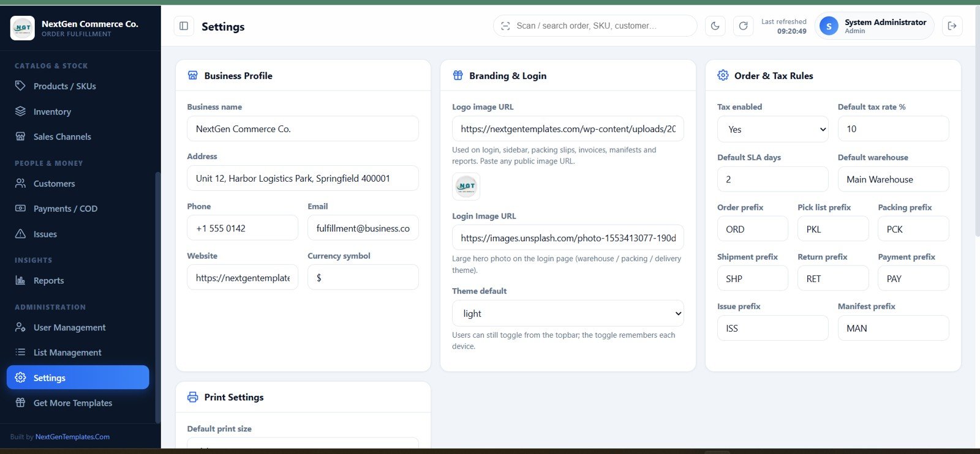Click the Customers people icon

click(20, 183)
